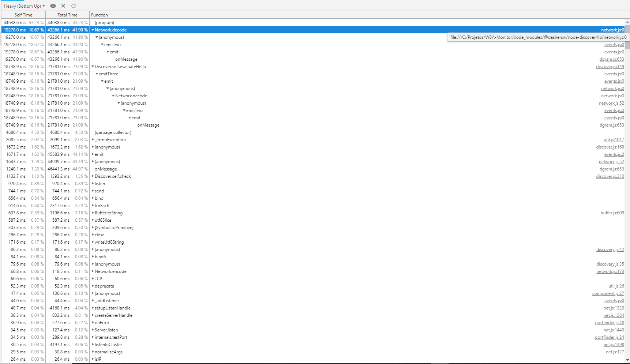This screenshot has width=630, height=364.
Task: Open portfinder.js:48 source link
Action: (x=610, y=323)
